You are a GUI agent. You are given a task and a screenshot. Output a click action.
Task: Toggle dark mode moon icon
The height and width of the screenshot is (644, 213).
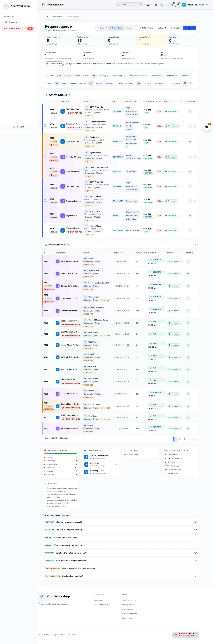click(156, 5)
